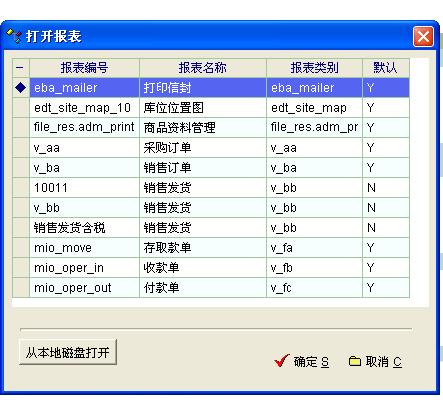Click the diamond row indicator for eba_mailer

click(21, 88)
